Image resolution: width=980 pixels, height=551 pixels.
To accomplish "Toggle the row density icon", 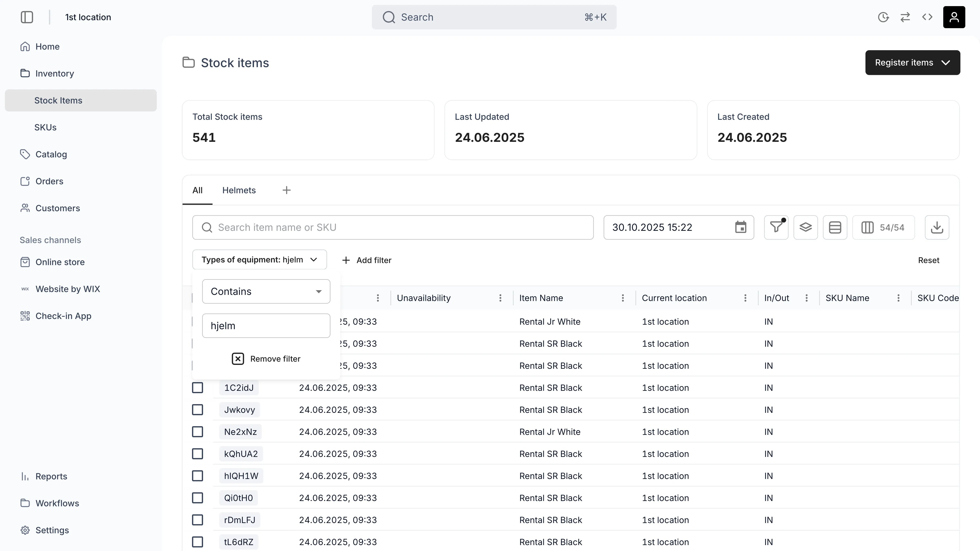I will coord(835,227).
